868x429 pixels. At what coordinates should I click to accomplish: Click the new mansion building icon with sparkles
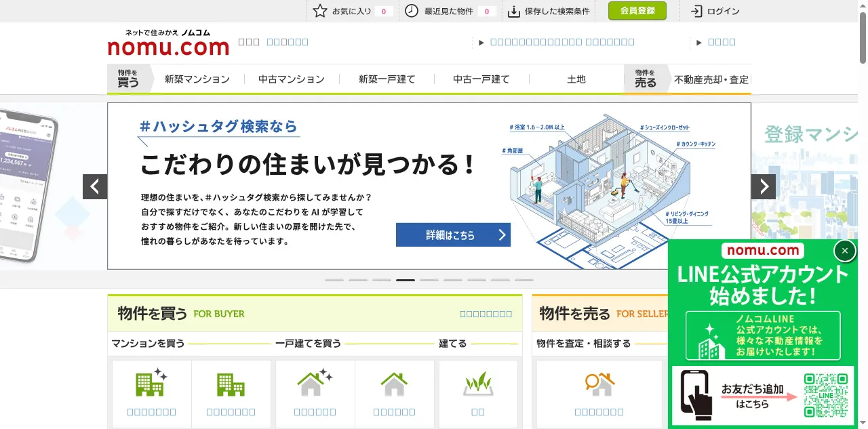pos(151,384)
